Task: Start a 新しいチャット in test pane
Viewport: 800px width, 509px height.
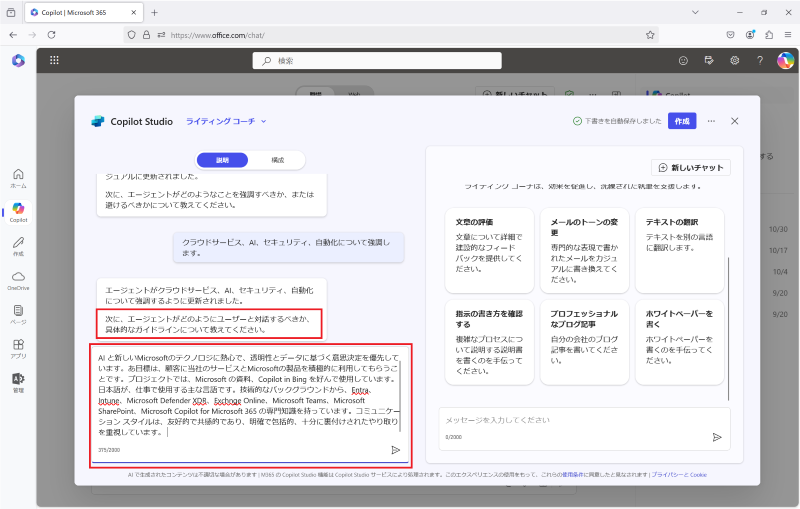Action: point(691,168)
